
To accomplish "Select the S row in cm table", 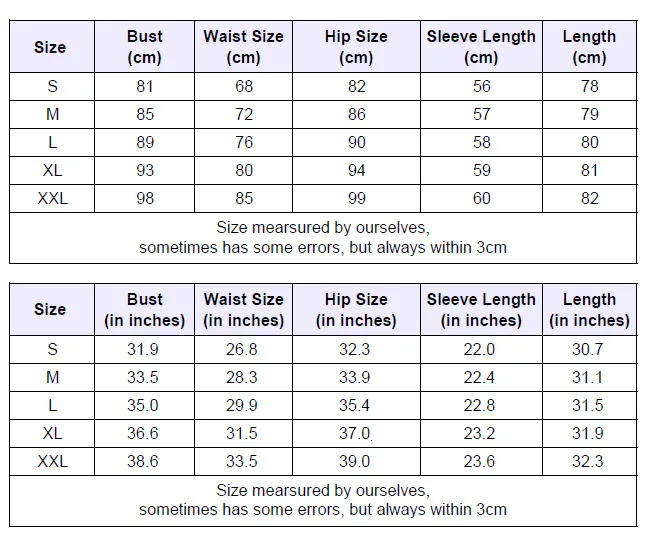I will pos(323,87).
